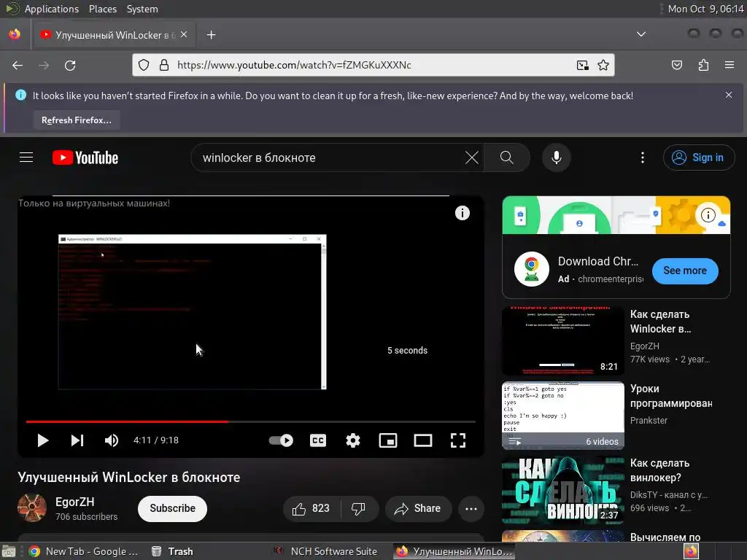Switch to NCH Software Suite taskbar item
Viewport: 747px width, 560px height.
(x=327, y=551)
